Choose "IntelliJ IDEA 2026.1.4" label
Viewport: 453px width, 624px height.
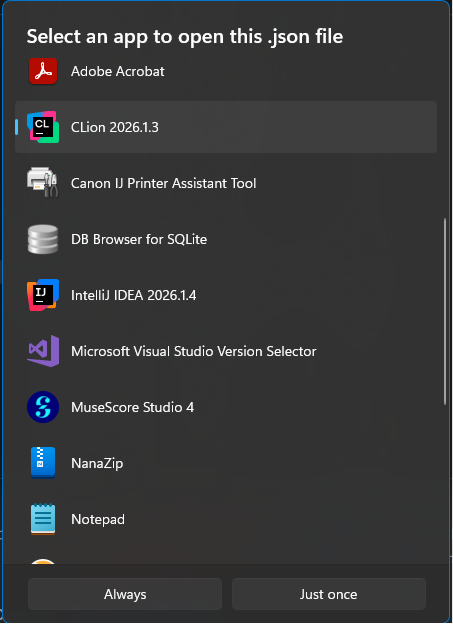133,295
